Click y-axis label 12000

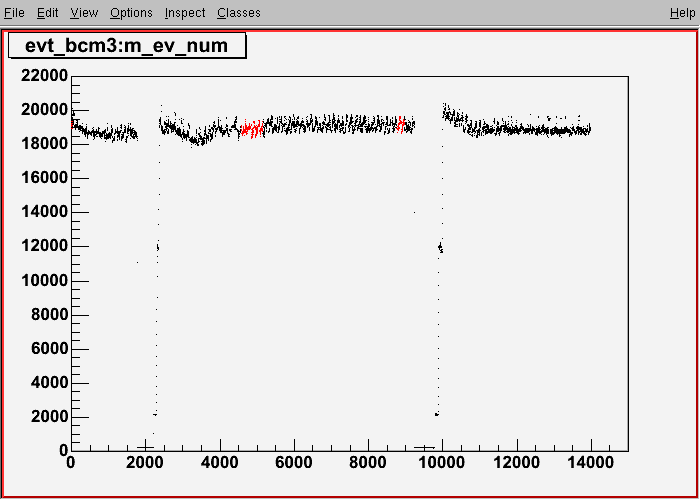44,246
